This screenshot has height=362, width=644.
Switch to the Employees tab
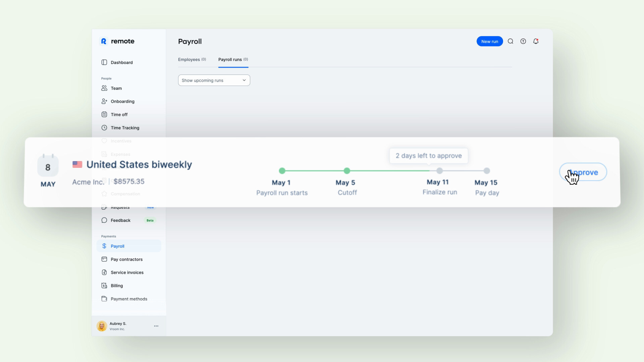click(x=192, y=59)
